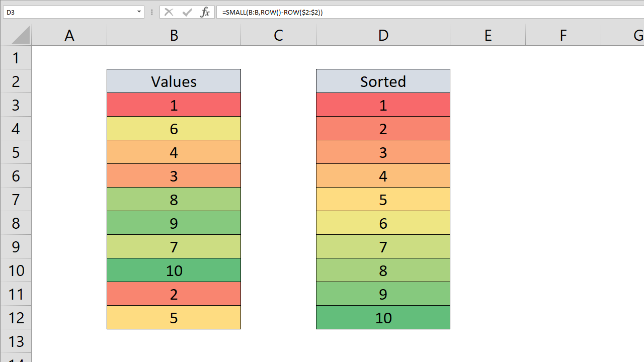This screenshot has height=362, width=644.
Task: Click the Values header cell
Action: pos(174,81)
